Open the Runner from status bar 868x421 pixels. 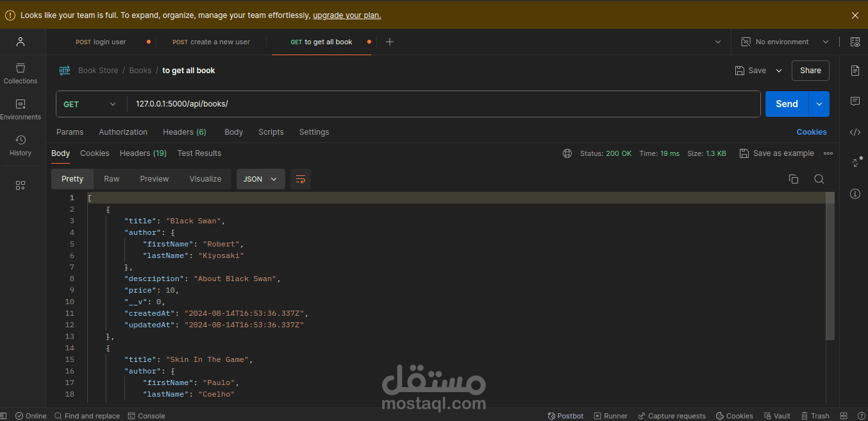[x=611, y=416]
